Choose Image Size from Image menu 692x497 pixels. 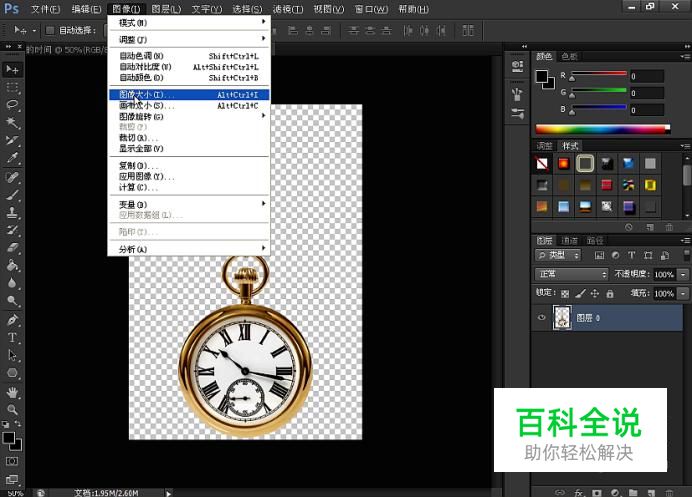point(189,94)
